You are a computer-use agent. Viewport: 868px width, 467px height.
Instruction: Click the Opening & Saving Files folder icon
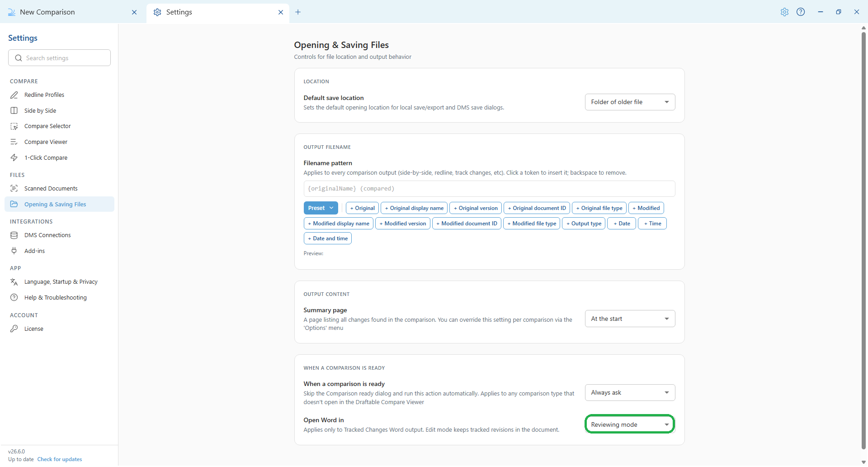tap(14, 205)
